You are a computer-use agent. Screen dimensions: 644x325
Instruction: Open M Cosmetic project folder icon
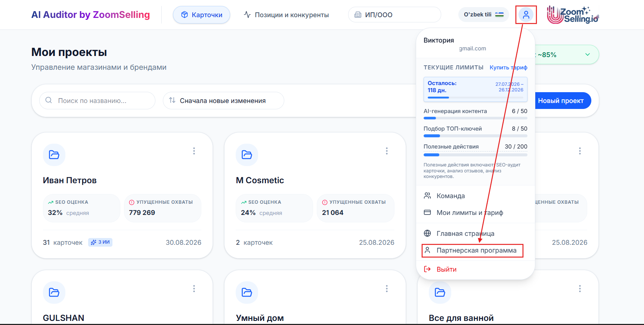pyautogui.click(x=247, y=154)
